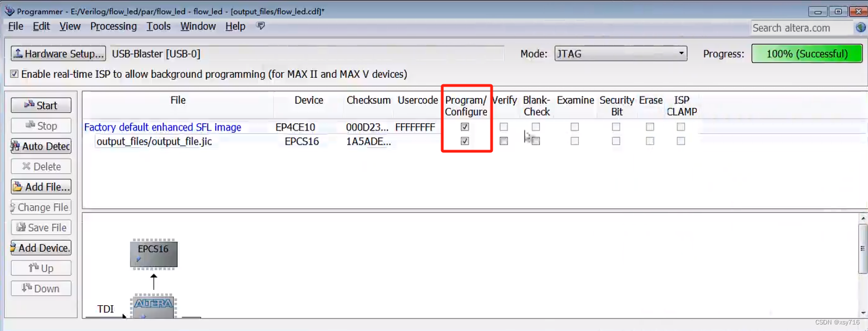Screen dimensions: 868x331
Task: Select the EPCS16 chip in chain diagram
Action: pyautogui.click(x=154, y=254)
